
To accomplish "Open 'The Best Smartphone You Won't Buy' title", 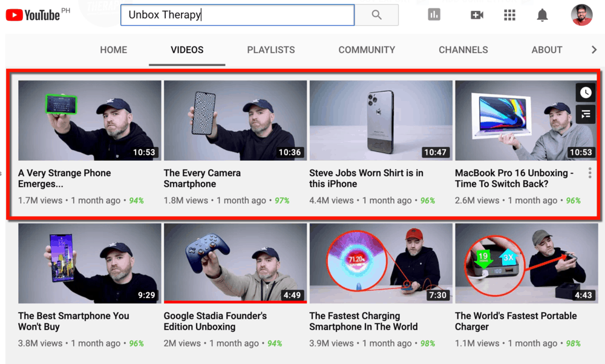I will 74,321.
